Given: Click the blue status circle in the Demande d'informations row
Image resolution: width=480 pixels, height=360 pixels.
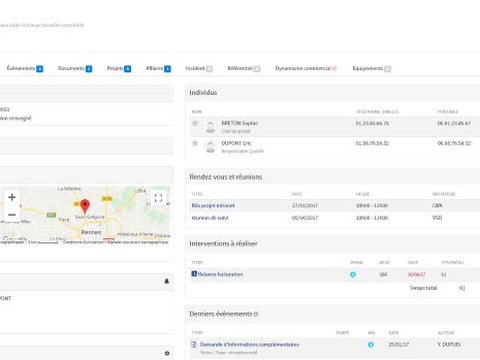Looking at the screenshot, I should 370,345.
